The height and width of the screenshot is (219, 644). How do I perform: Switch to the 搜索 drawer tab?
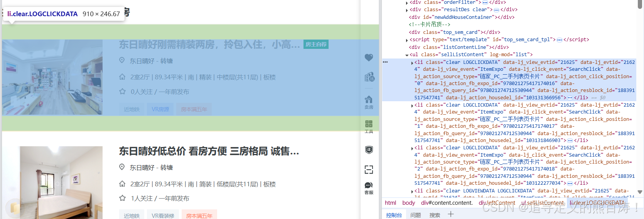coord(435,215)
